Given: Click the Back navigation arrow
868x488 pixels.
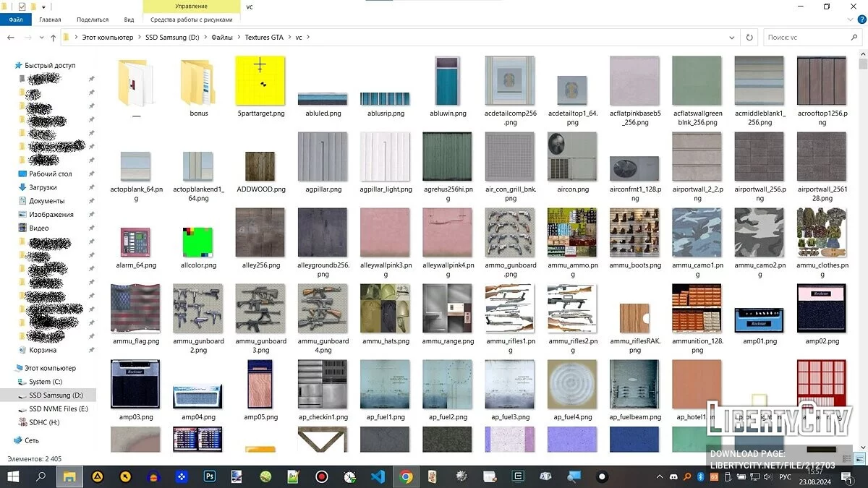Looking at the screenshot, I should [11, 38].
